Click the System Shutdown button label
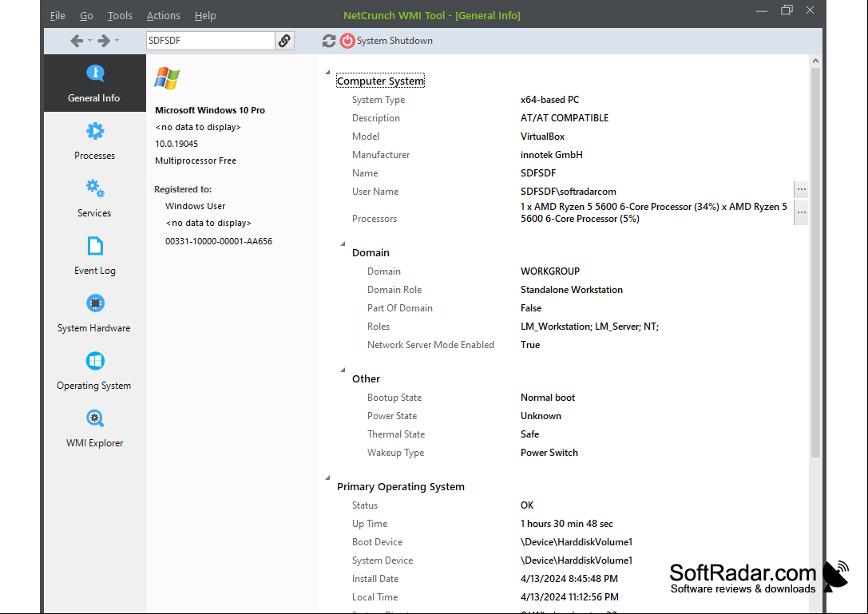Image resolution: width=868 pixels, height=614 pixels. click(x=394, y=41)
